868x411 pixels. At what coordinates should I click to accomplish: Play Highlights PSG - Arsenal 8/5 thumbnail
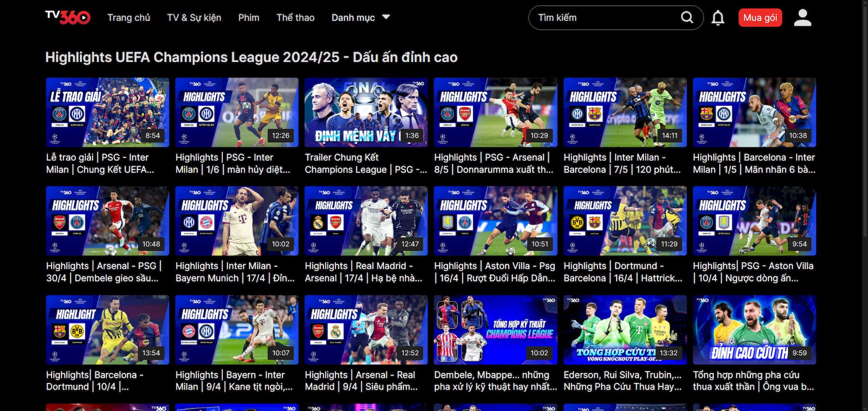(x=495, y=112)
